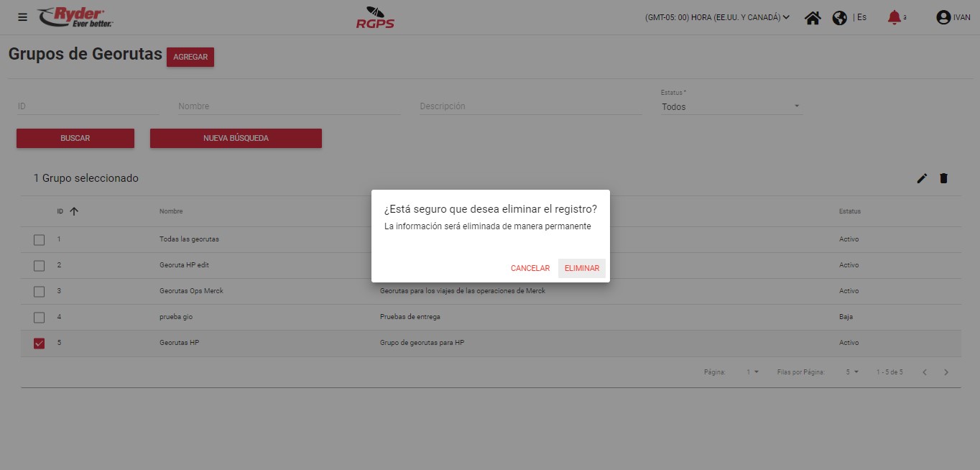This screenshot has width=980, height=470.
Task: Sort by ID using arrow icon
Action: [x=73, y=211]
